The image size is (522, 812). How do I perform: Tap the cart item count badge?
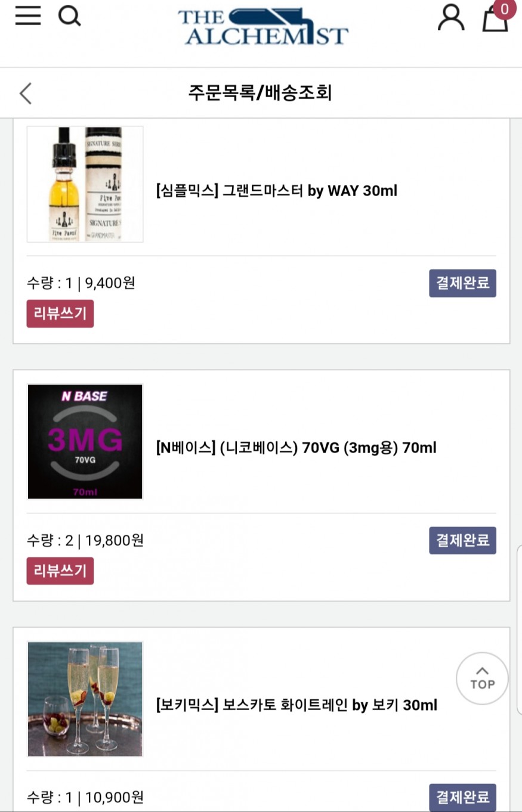point(505,9)
